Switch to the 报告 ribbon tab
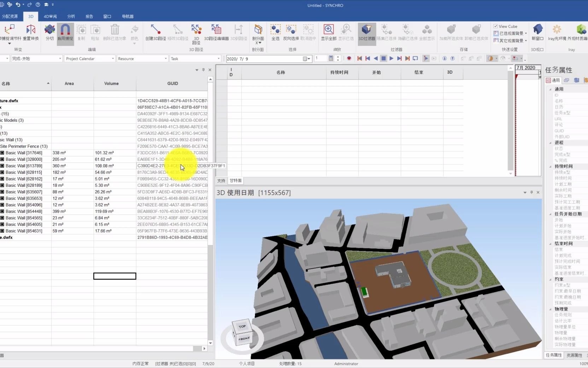Screen dimensions: 588x368 (x=89, y=16)
